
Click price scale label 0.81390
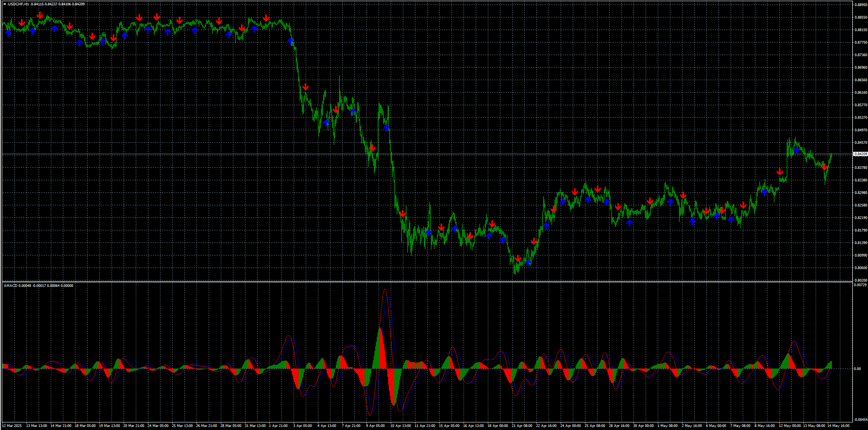[860, 243]
